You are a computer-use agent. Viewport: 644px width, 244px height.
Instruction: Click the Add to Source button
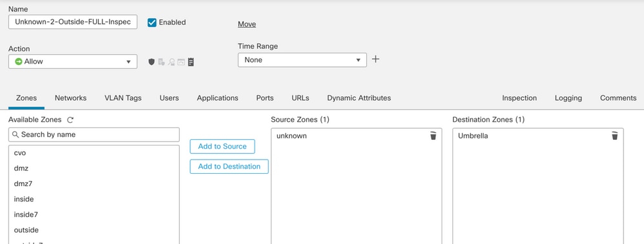coord(222,146)
